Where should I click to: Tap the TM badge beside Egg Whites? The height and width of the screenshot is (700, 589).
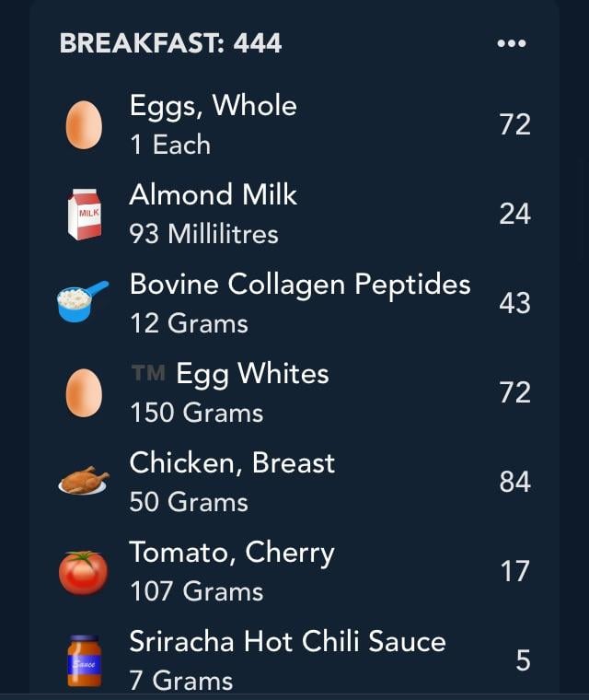click(x=148, y=373)
